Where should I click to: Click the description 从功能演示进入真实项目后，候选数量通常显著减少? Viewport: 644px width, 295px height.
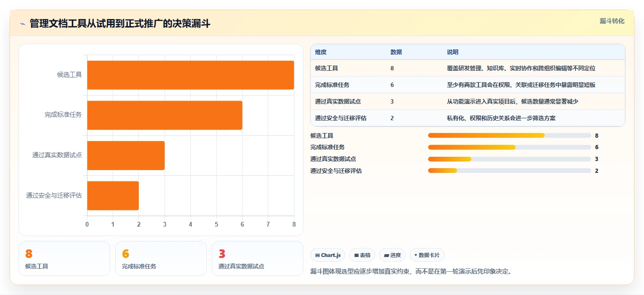(513, 102)
